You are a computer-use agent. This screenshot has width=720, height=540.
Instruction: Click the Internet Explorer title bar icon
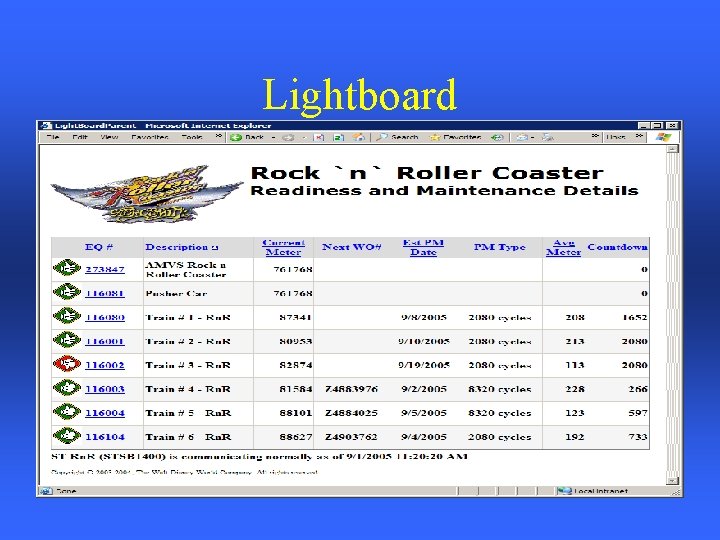click(x=46, y=125)
